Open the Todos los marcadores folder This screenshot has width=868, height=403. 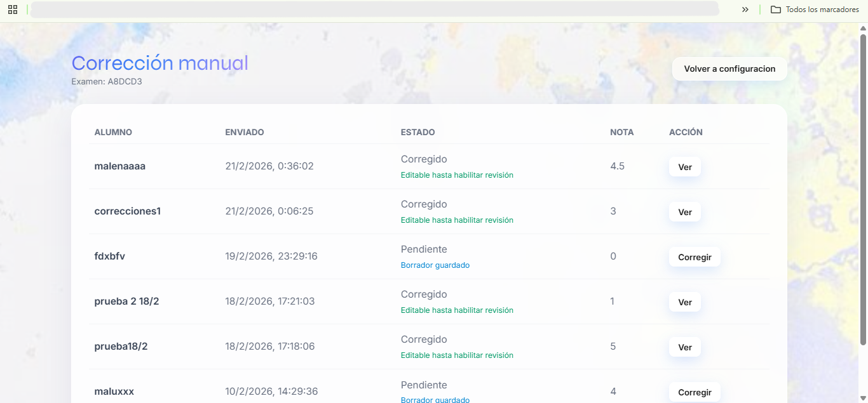coord(815,10)
